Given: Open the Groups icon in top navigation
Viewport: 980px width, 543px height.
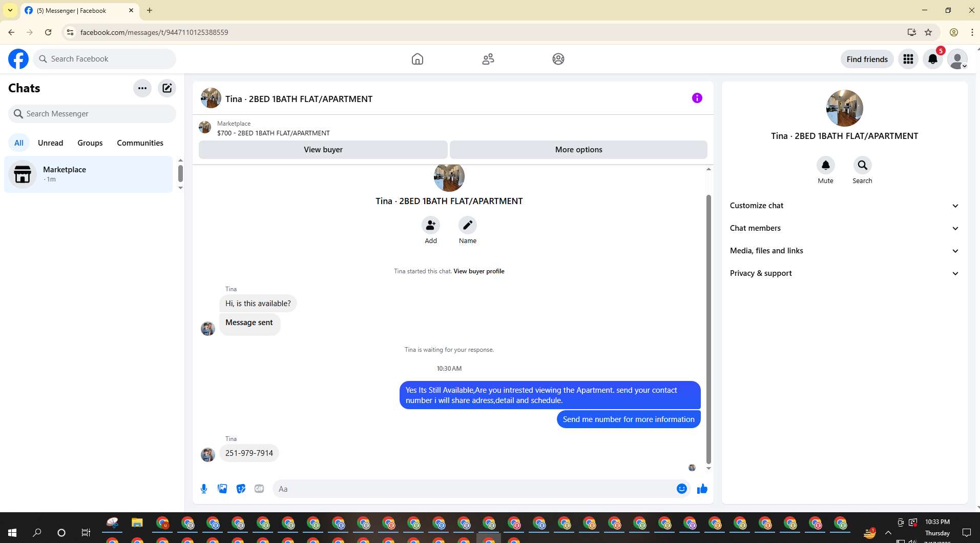Looking at the screenshot, I should click(558, 59).
